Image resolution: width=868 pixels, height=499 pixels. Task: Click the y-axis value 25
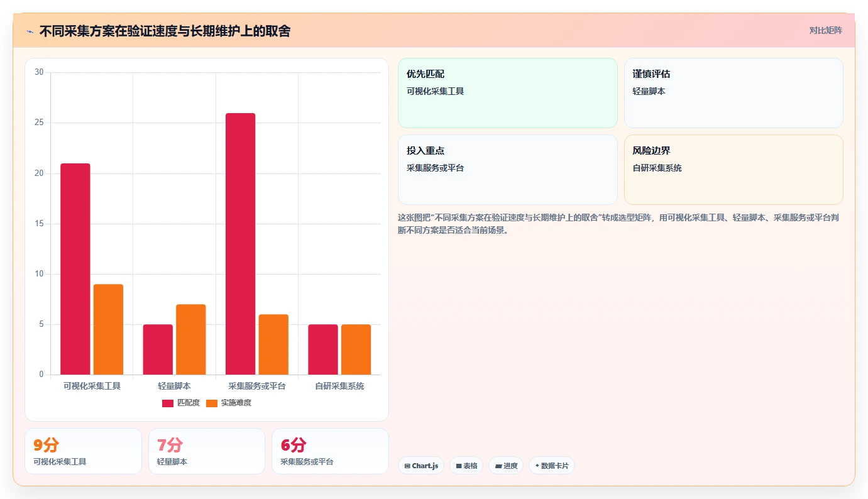coord(39,123)
